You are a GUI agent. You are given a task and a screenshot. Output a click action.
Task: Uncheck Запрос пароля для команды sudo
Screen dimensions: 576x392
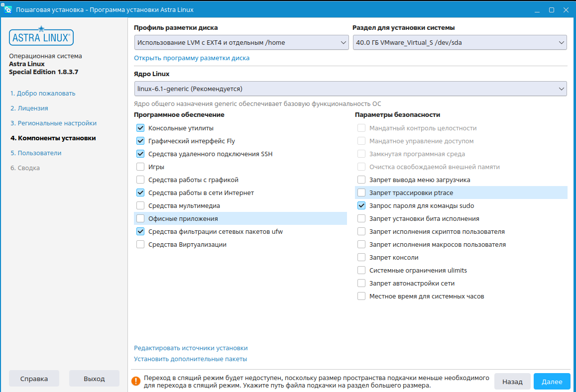[x=361, y=205]
